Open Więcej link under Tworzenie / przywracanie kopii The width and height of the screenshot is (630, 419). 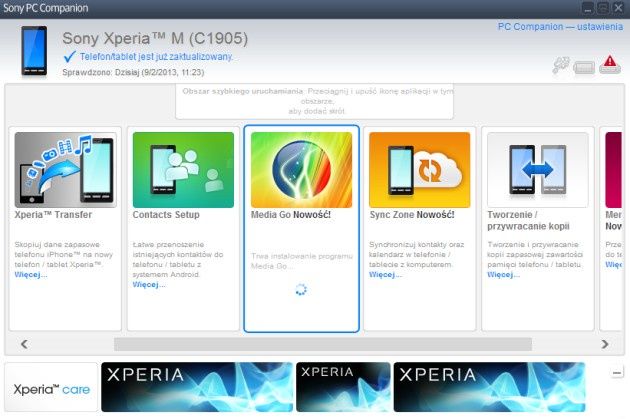(x=503, y=275)
